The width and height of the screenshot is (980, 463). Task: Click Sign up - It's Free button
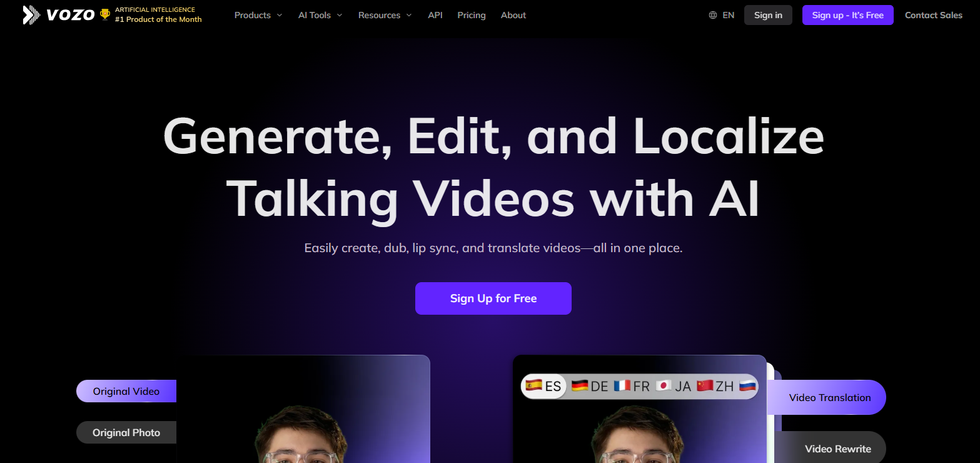pos(848,15)
